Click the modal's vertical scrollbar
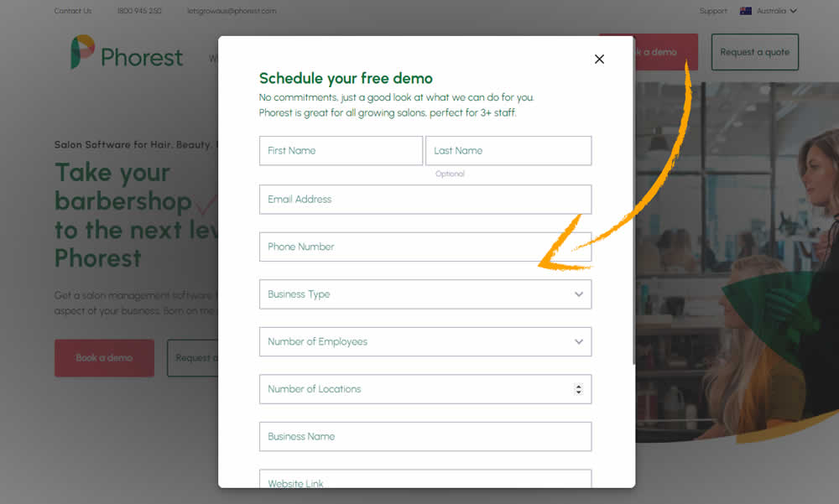 coord(634,200)
